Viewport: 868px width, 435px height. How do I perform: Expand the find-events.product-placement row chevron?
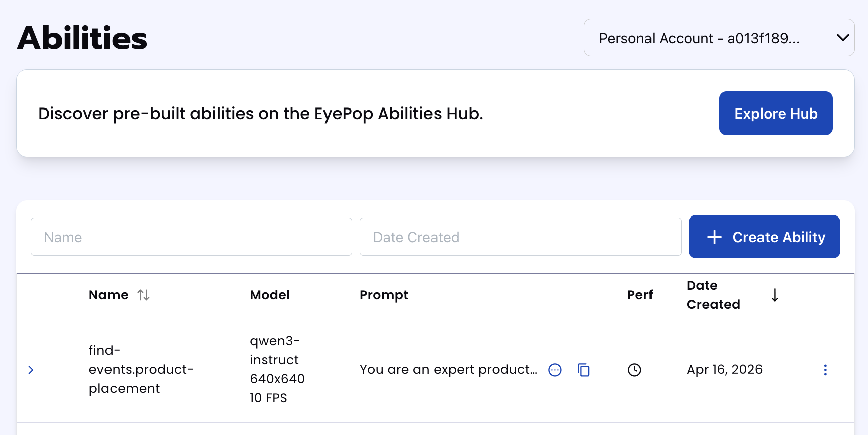pos(31,370)
